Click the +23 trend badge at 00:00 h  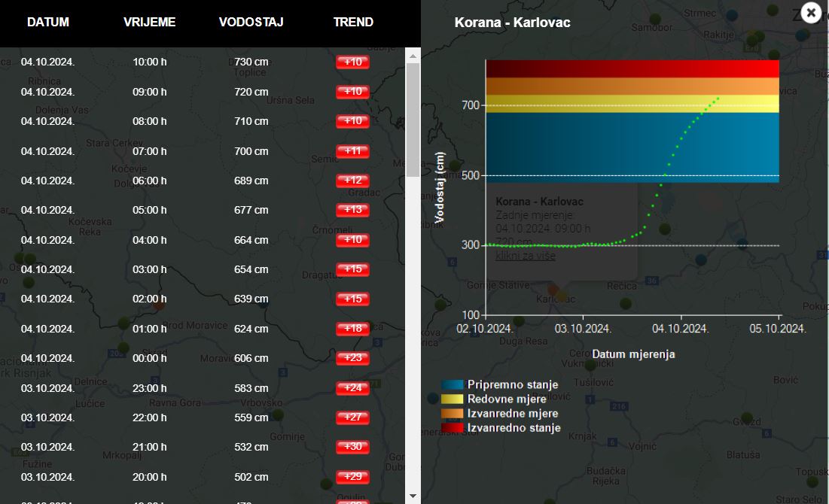[352, 358]
